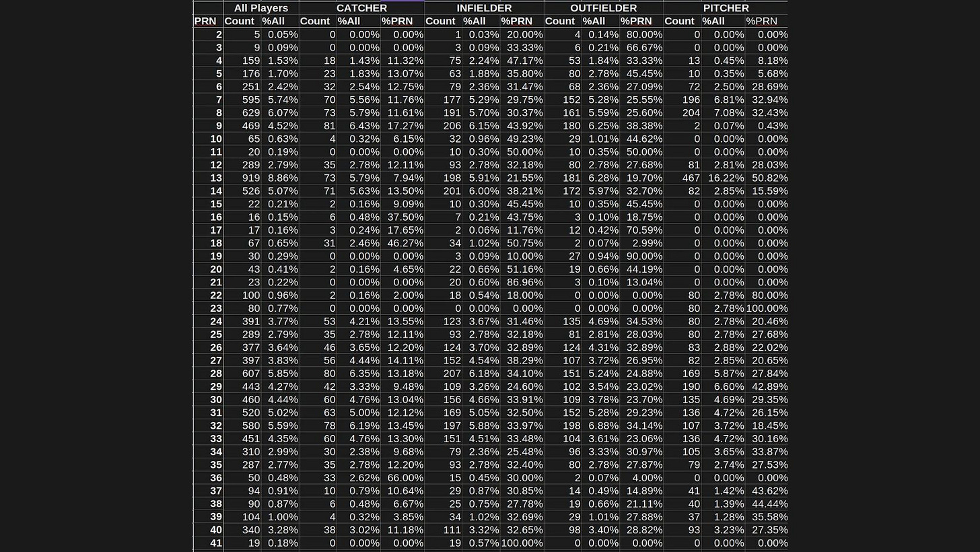The width and height of the screenshot is (980, 552).
Task: Select the "All Players" group header
Action: click(x=261, y=8)
